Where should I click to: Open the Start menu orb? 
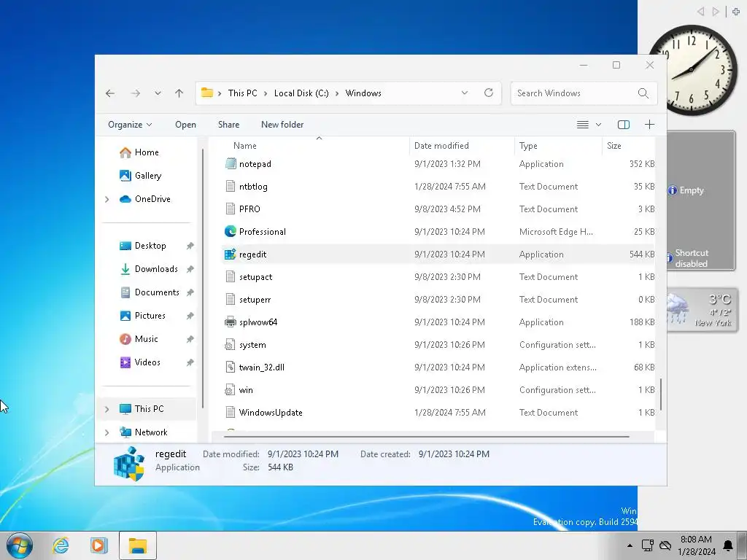click(x=19, y=545)
